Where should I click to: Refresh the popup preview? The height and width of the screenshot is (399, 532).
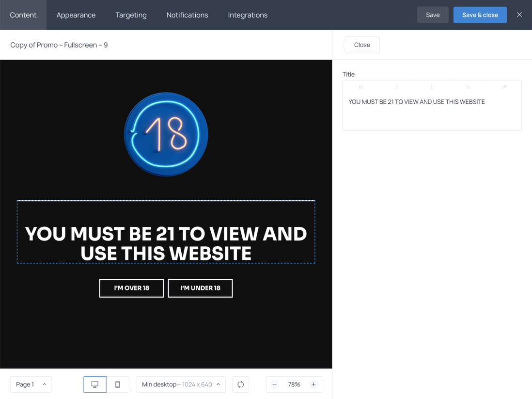(x=240, y=384)
